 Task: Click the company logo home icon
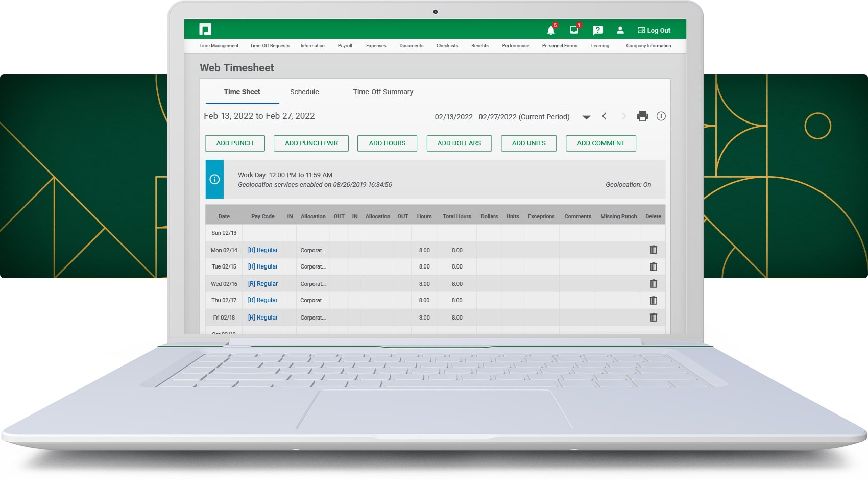(x=205, y=30)
